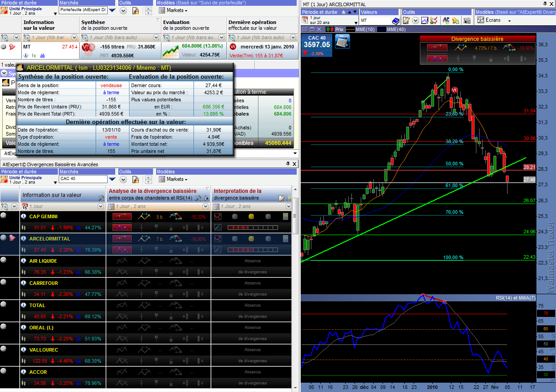The image size is (556, 392).
Task: Click the AP tool icon in chart toolbar
Action: coord(446,20)
